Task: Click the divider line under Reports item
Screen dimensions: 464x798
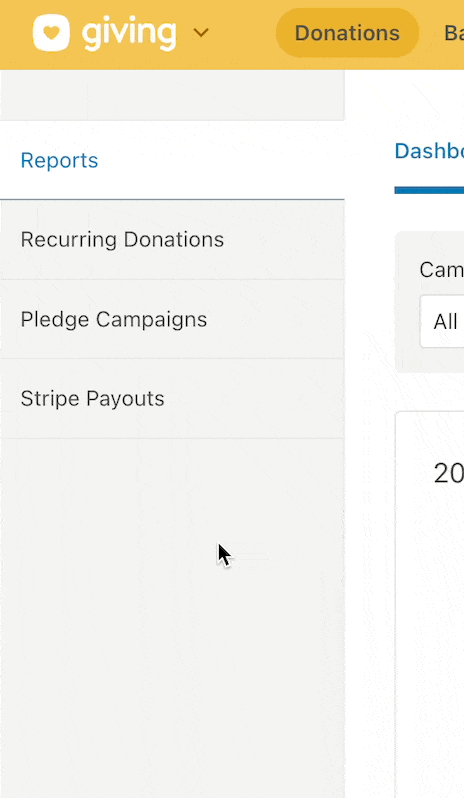Action: coord(172,200)
